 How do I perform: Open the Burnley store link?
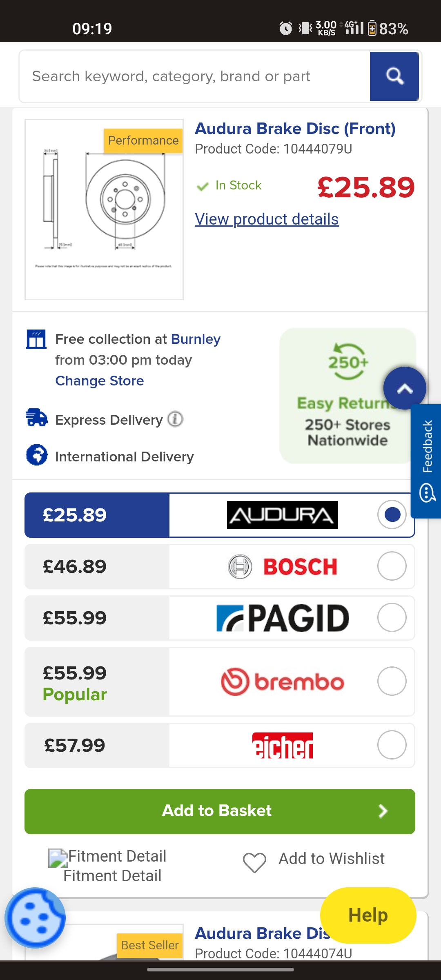196,339
